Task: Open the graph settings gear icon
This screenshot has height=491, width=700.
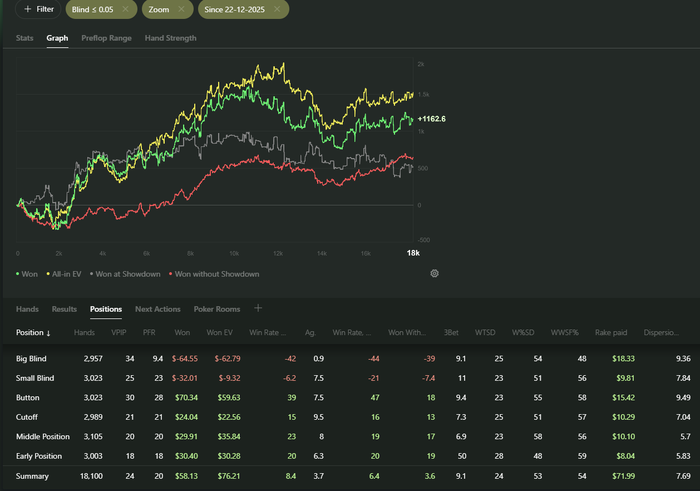Action: [x=435, y=273]
